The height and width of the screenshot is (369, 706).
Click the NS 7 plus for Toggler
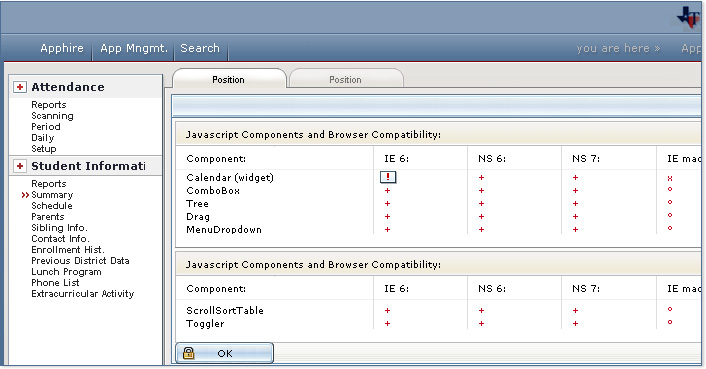(x=575, y=324)
